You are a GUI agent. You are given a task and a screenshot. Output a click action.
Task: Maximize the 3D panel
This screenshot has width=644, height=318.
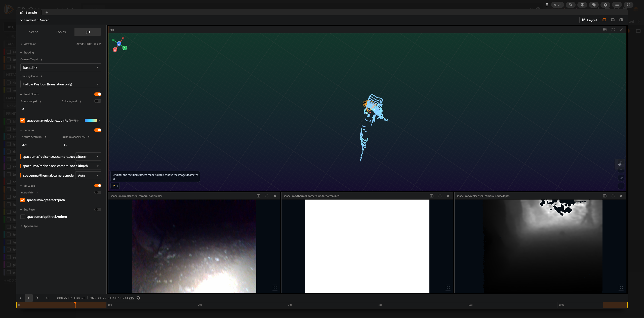pyautogui.click(x=613, y=30)
